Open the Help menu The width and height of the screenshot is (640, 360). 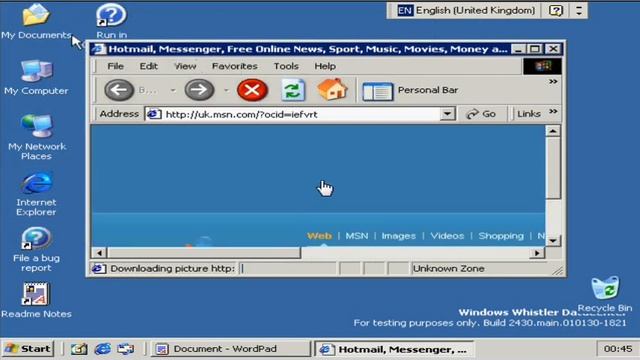coord(325,66)
